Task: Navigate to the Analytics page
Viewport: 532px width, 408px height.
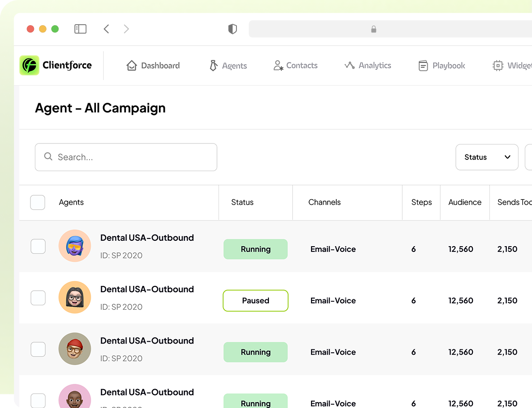Action: click(x=368, y=65)
